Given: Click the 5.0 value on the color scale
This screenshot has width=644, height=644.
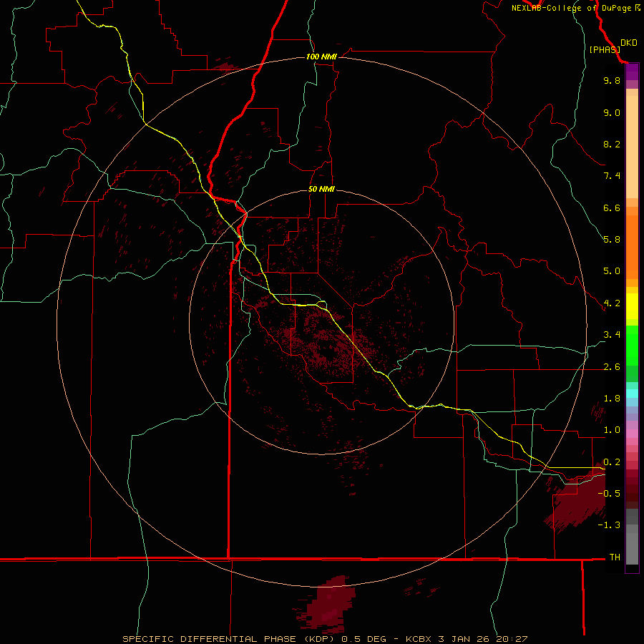Looking at the screenshot, I should [x=612, y=271].
